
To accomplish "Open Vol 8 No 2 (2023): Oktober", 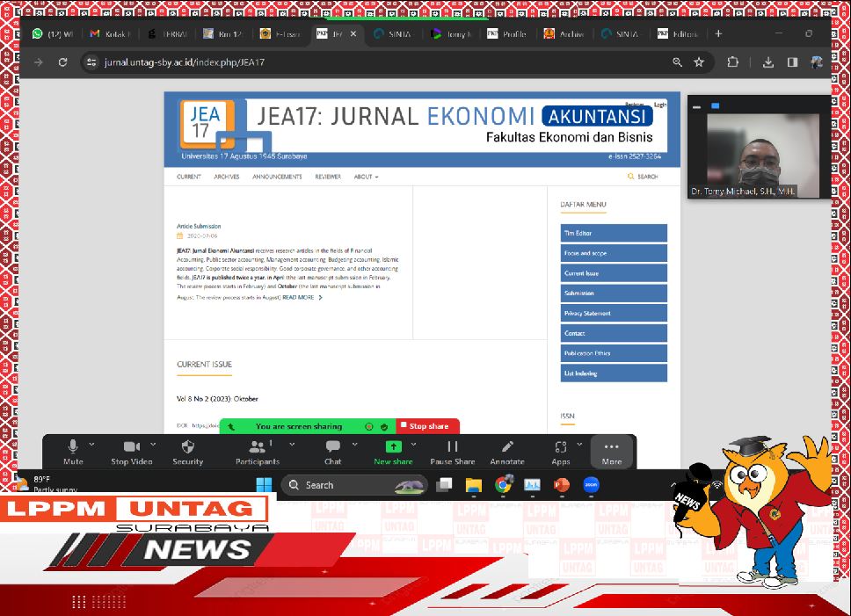I will tap(217, 399).
